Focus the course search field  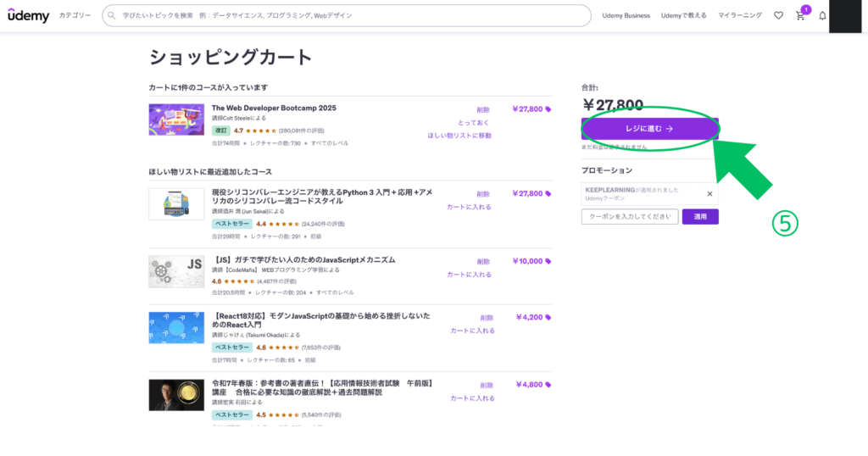click(347, 15)
